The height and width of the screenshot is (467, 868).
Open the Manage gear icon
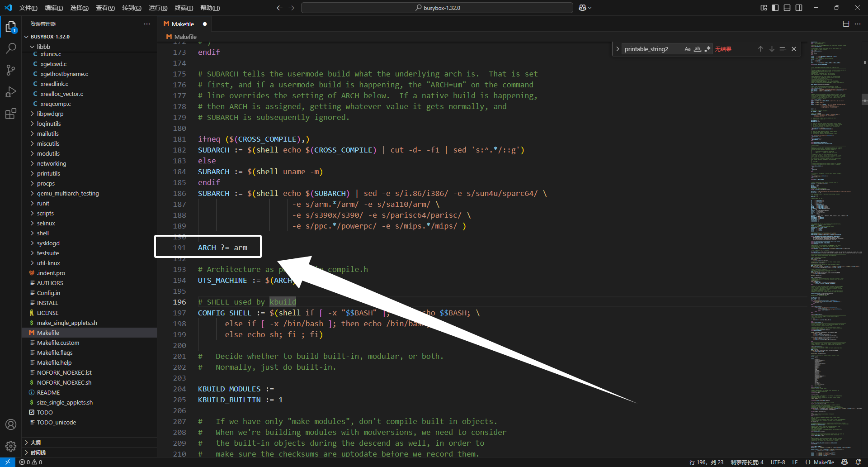[11, 446]
